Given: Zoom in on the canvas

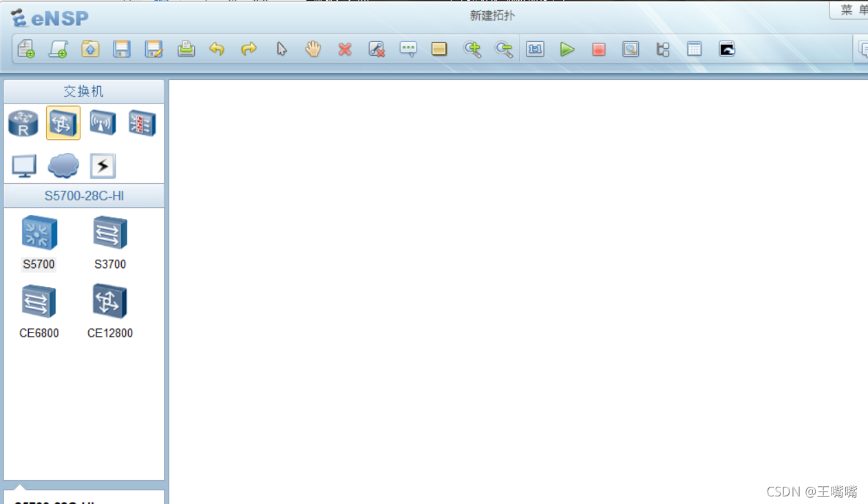Looking at the screenshot, I should (472, 49).
